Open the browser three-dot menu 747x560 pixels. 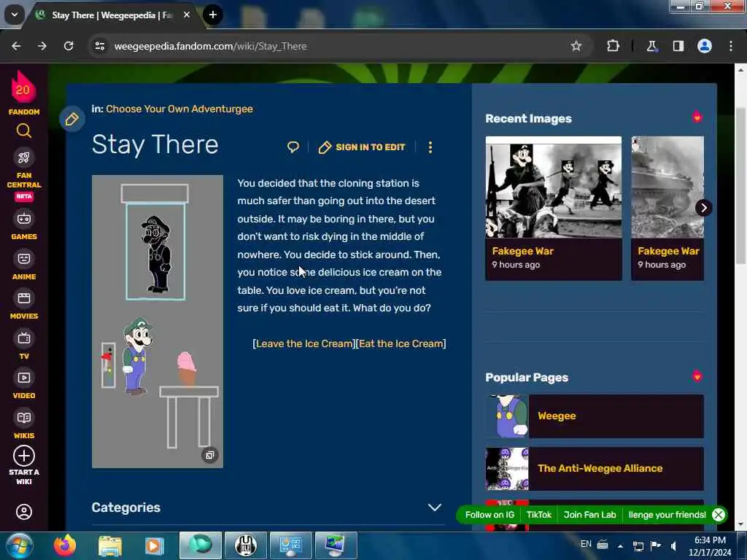point(731,46)
